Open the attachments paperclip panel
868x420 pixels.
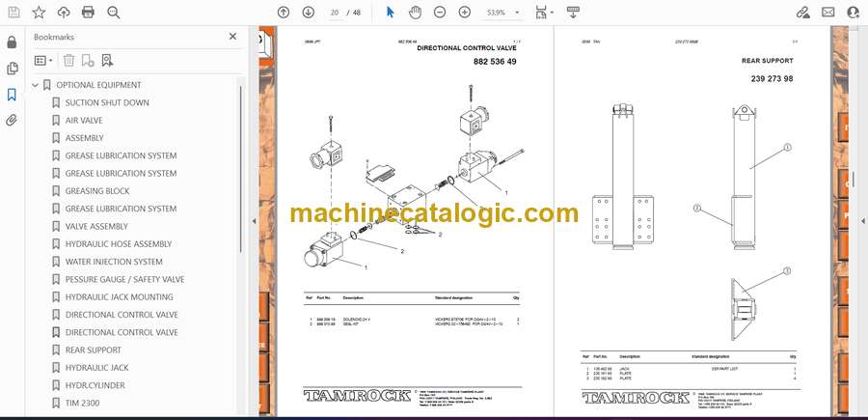click(12, 121)
